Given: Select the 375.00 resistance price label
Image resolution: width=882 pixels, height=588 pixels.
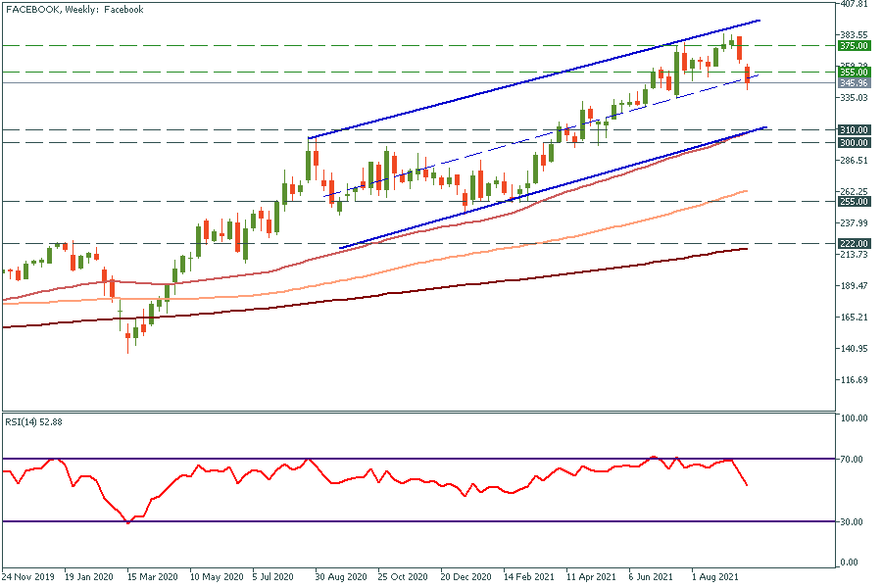Looking at the screenshot, I should 854,45.
